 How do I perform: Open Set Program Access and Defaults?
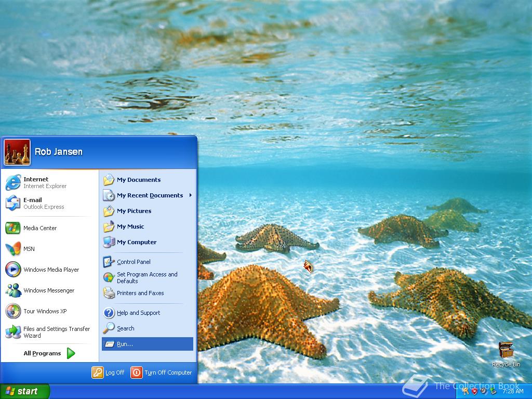[x=148, y=277]
